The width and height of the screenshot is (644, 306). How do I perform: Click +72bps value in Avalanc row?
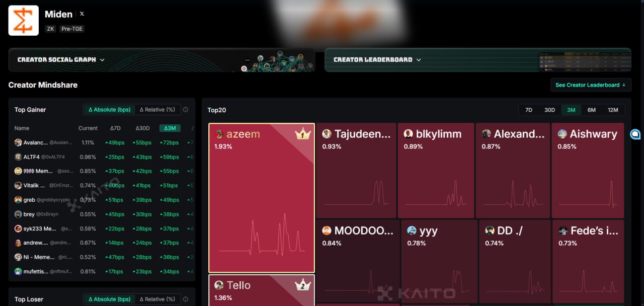click(170, 143)
